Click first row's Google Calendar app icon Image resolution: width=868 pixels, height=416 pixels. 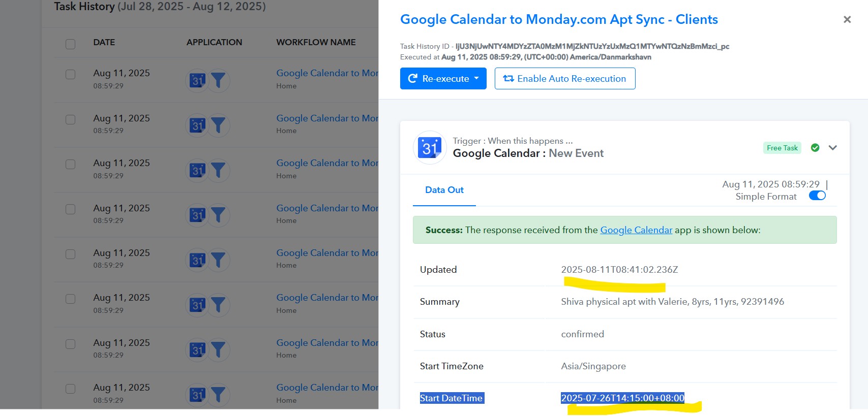click(x=197, y=80)
